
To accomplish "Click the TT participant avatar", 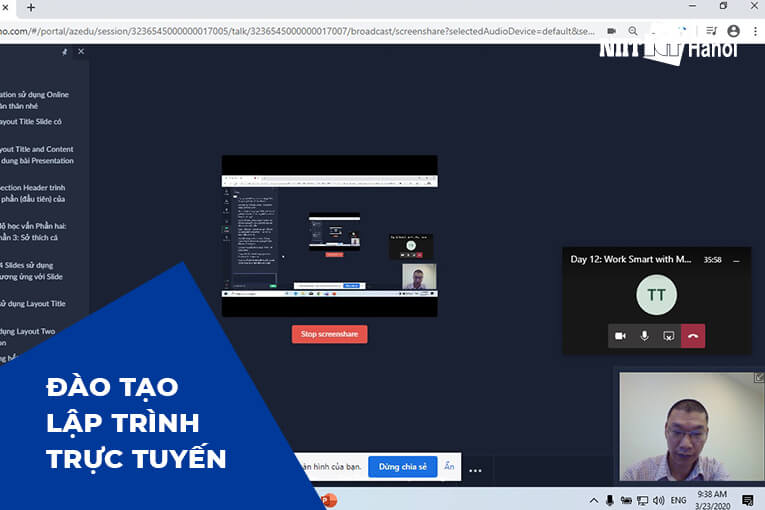I will pos(656,295).
